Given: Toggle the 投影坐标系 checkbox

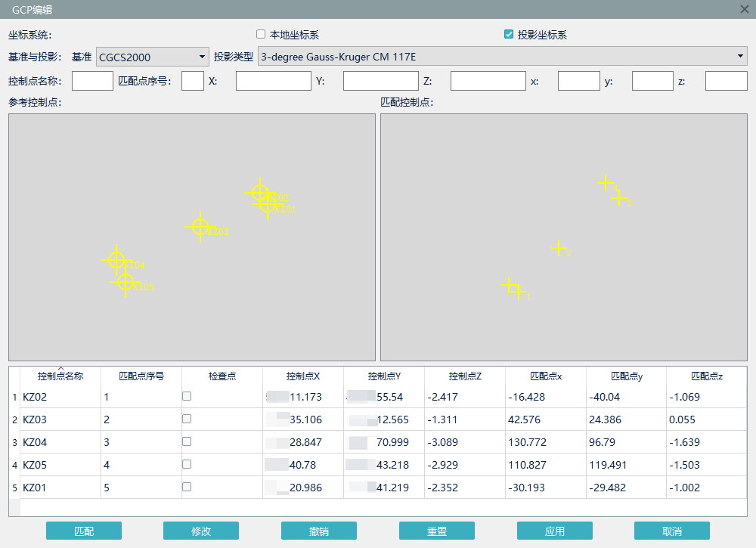Looking at the screenshot, I should [x=509, y=35].
